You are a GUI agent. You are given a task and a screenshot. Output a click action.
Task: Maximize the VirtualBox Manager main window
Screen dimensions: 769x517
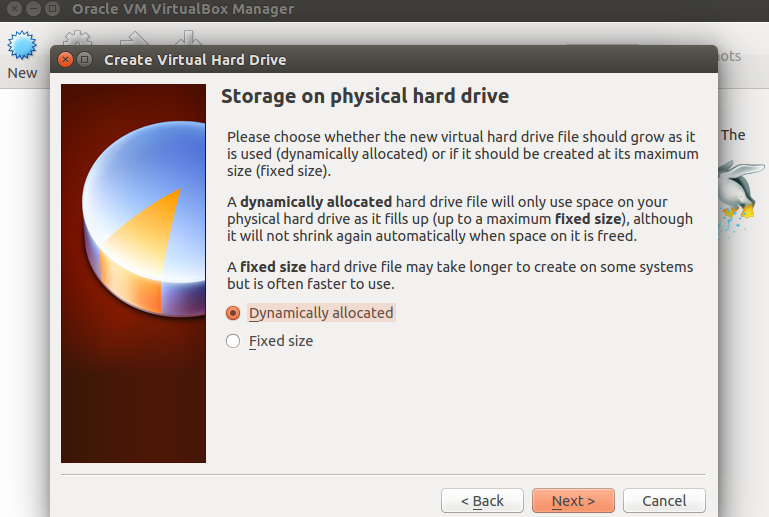point(52,9)
